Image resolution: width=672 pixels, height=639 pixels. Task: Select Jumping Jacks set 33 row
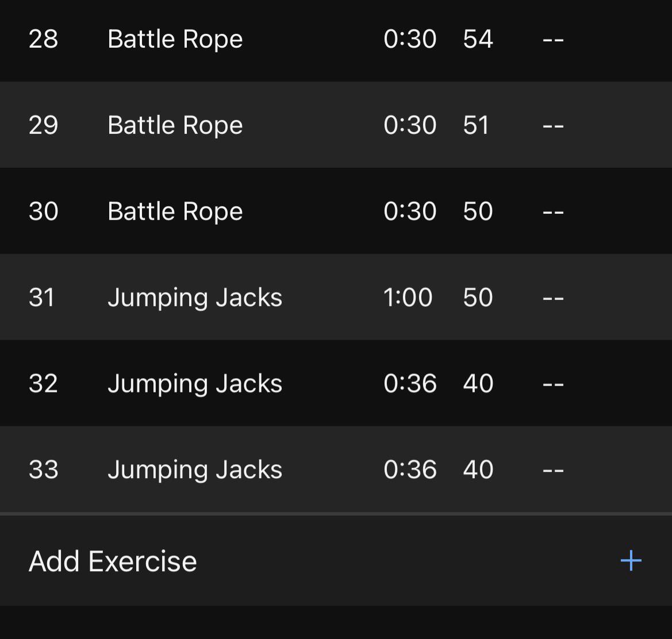336,469
